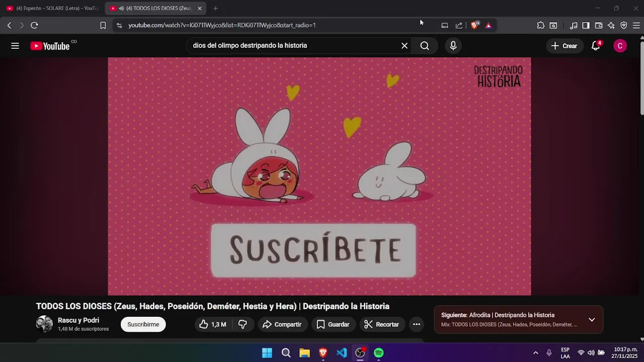Open the Brave Wallet icon

click(599, 25)
